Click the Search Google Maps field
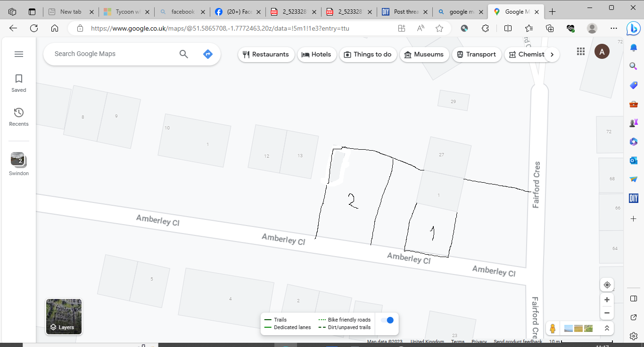The image size is (644, 347). click(x=113, y=54)
